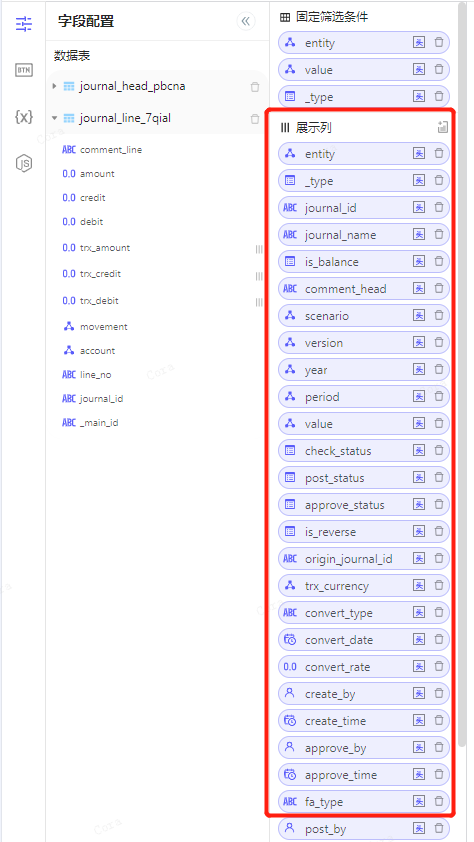Click the approve_status display column pill

[363, 505]
